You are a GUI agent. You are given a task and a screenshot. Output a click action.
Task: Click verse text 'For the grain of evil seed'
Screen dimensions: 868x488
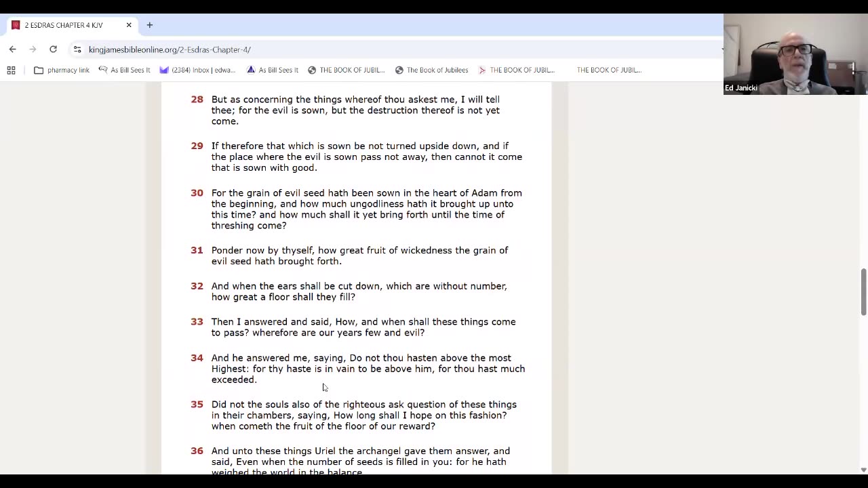point(367,209)
